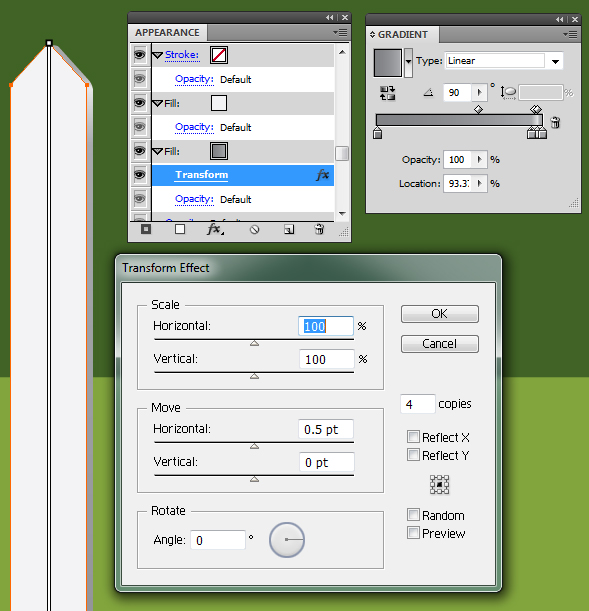Click the Scale Vertical percent field
This screenshot has width=589, height=611.
tap(326, 359)
